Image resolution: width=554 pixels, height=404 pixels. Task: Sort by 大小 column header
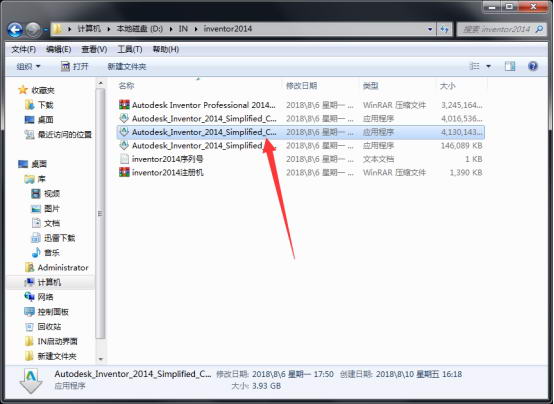click(x=448, y=86)
